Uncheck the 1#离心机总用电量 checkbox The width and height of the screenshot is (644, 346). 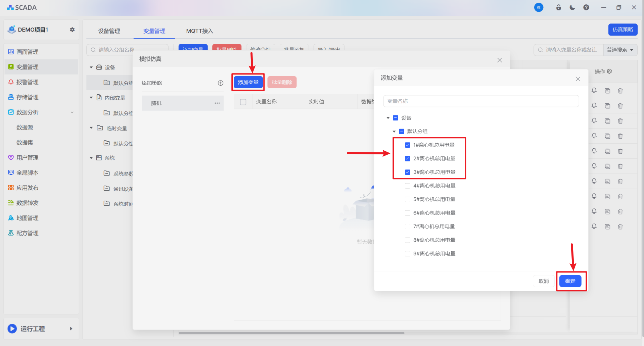(x=408, y=145)
